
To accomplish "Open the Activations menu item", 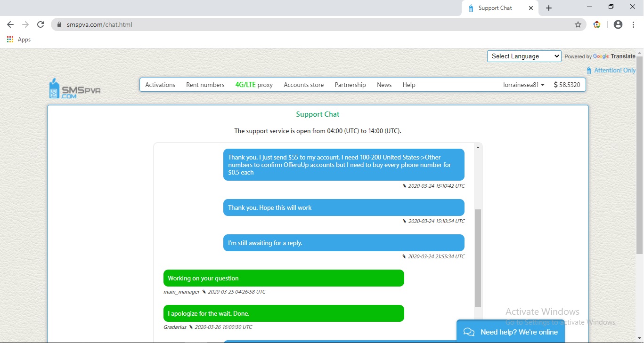I will 160,85.
